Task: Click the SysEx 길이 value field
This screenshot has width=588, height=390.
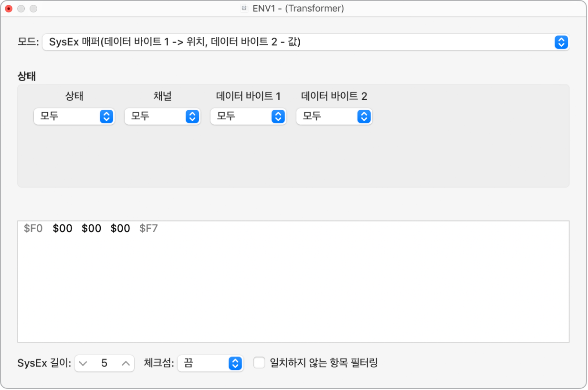Action: [x=104, y=363]
